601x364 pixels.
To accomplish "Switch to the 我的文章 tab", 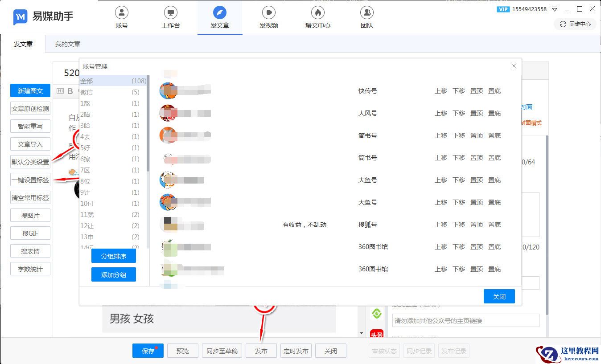I will click(68, 44).
